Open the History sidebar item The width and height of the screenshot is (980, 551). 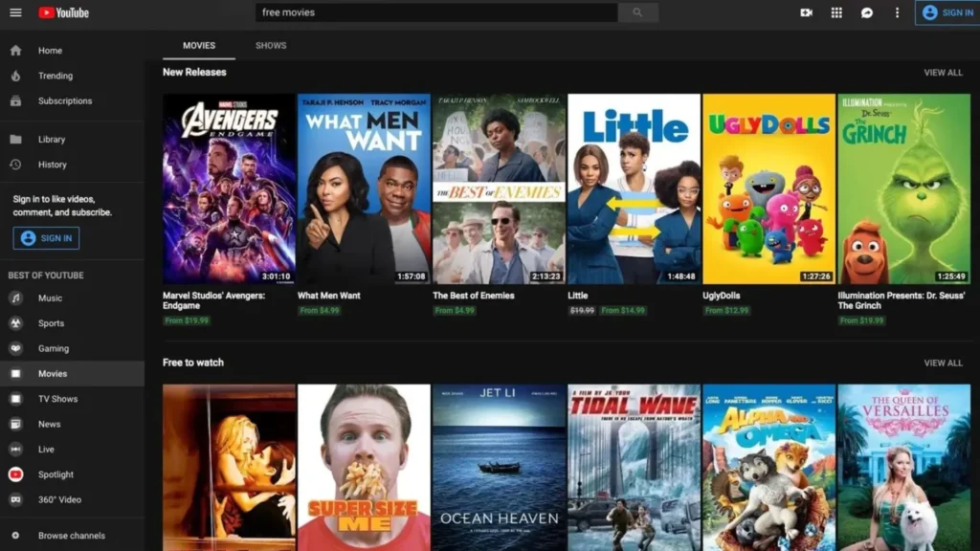click(52, 165)
